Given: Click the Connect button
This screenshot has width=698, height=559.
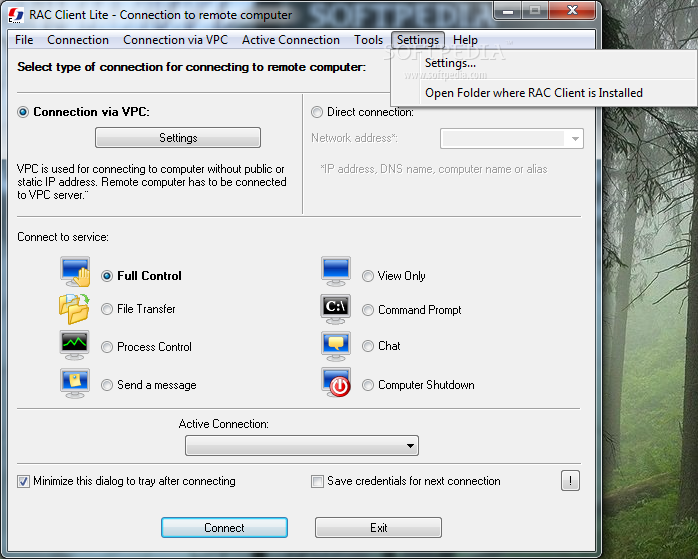Looking at the screenshot, I should click(224, 528).
